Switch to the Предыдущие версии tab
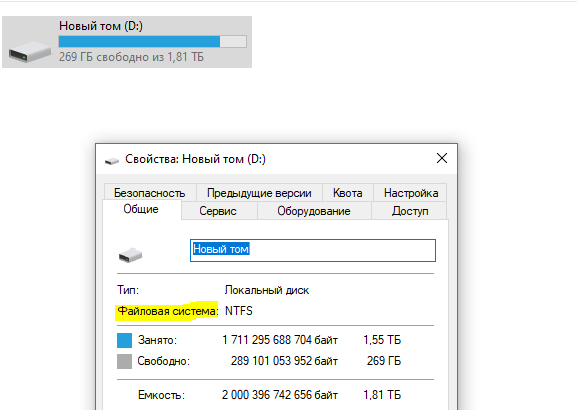 [259, 192]
